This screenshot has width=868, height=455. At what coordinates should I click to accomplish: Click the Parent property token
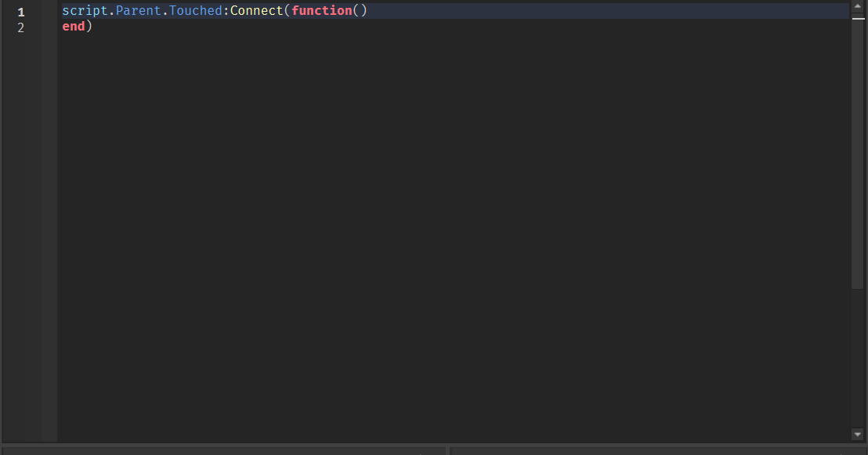[x=137, y=11]
